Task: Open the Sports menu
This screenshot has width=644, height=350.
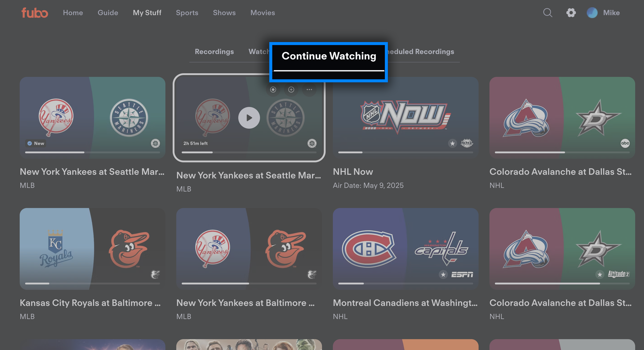Action: pos(187,13)
